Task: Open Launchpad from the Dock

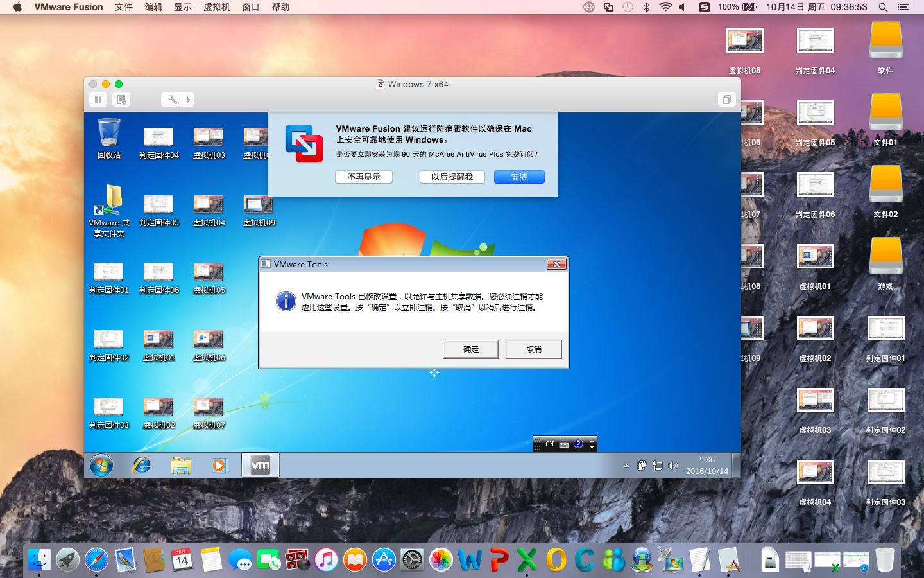Action: pyautogui.click(x=67, y=560)
